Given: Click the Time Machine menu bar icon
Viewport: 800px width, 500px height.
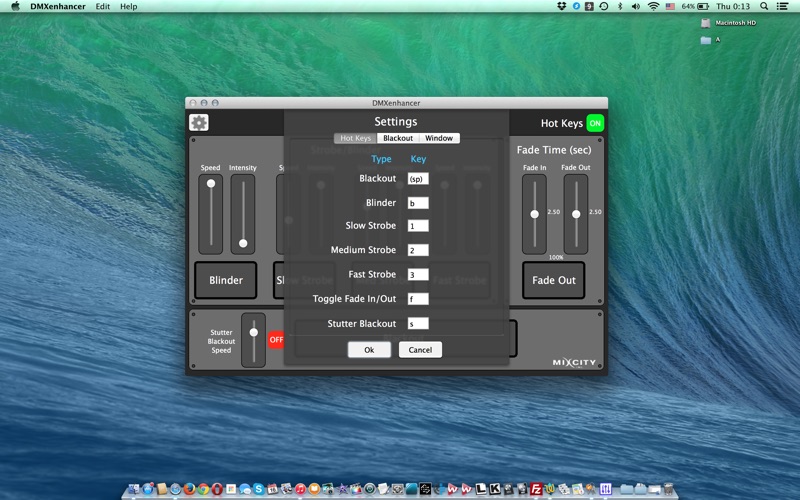Looking at the screenshot, I should 604,6.
